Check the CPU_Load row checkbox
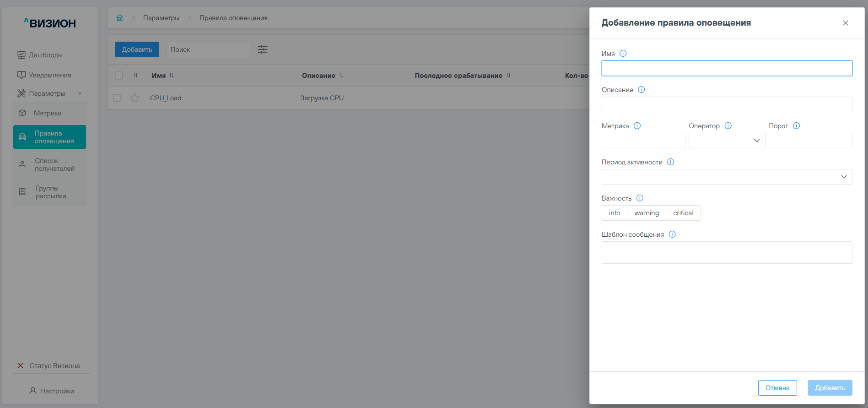 click(x=118, y=98)
